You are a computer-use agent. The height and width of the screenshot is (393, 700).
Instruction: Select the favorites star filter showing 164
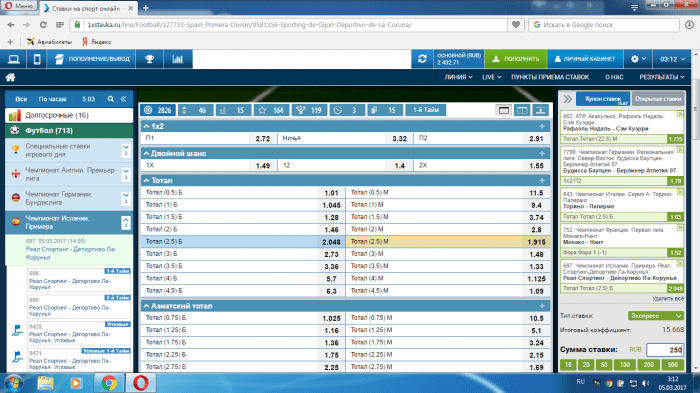tap(271, 110)
